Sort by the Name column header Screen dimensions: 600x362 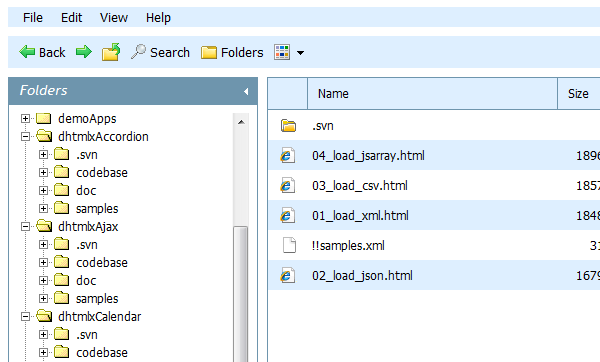click(x=432, y=94)
